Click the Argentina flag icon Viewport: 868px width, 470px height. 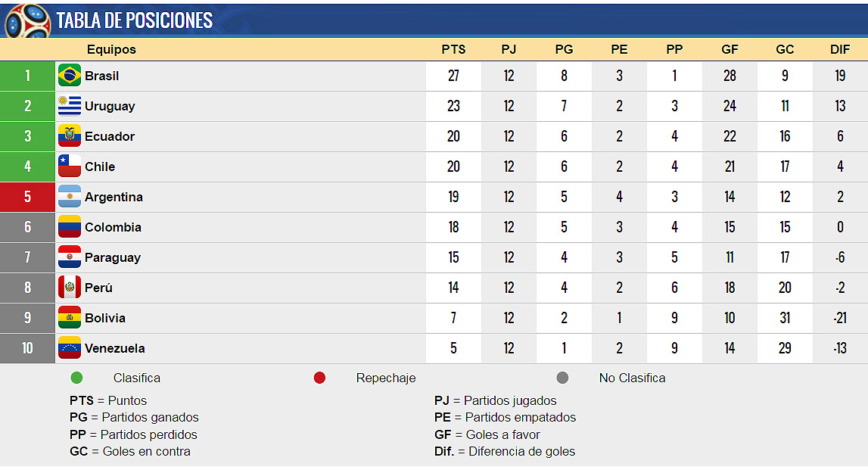pos(70,197)
